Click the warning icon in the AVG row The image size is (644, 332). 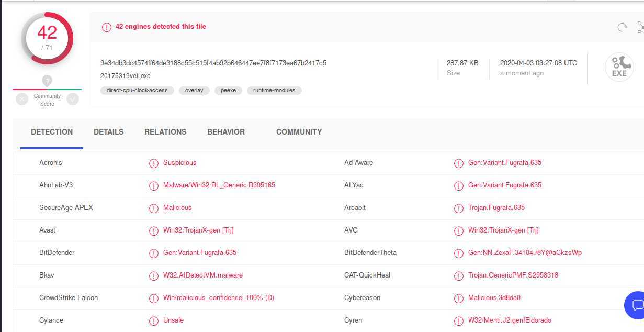click(459, 231)
